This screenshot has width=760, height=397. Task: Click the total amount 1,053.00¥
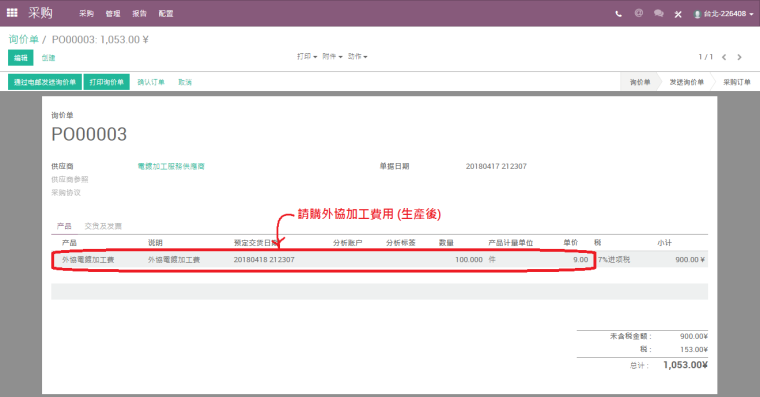point(685,365)
